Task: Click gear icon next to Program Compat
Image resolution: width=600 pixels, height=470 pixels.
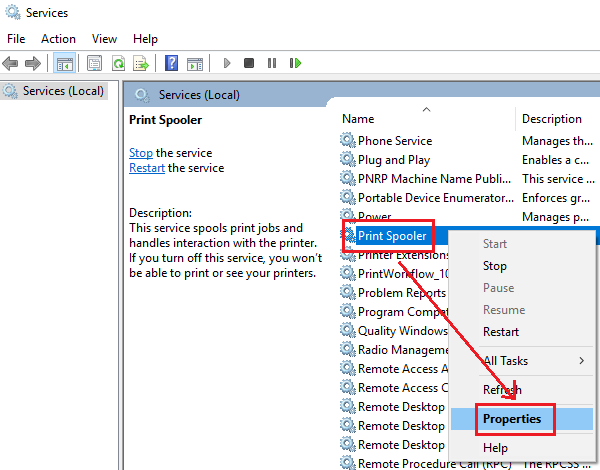Action: tap(347, 311)
